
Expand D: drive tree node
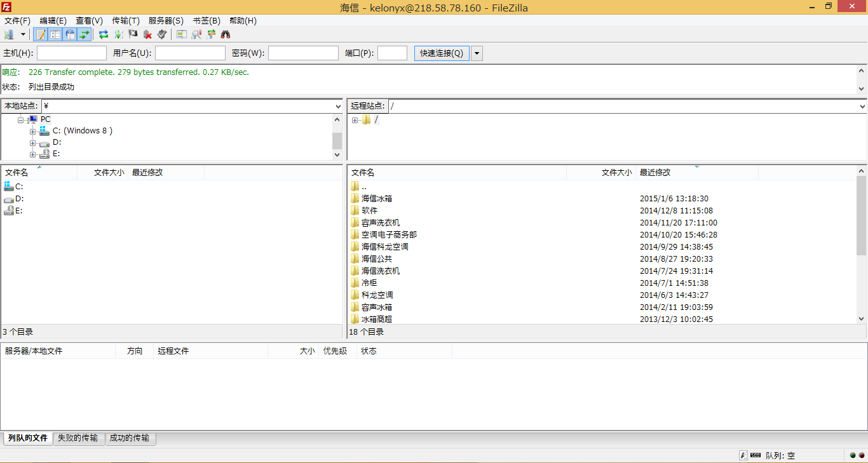[x=32, y=142]
